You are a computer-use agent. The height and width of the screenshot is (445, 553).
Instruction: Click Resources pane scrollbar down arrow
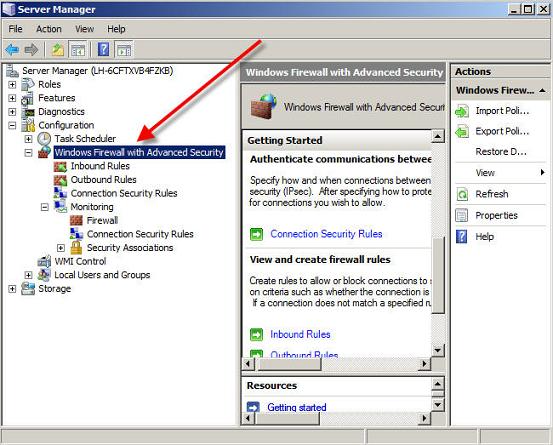(438, 404)
